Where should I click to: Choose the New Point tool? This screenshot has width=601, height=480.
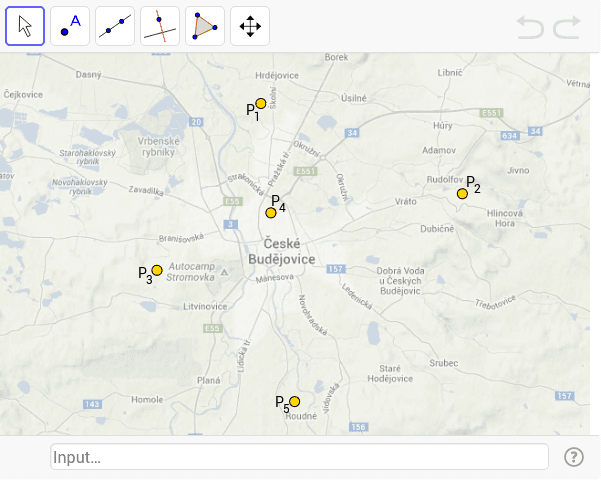pos(70,26)
